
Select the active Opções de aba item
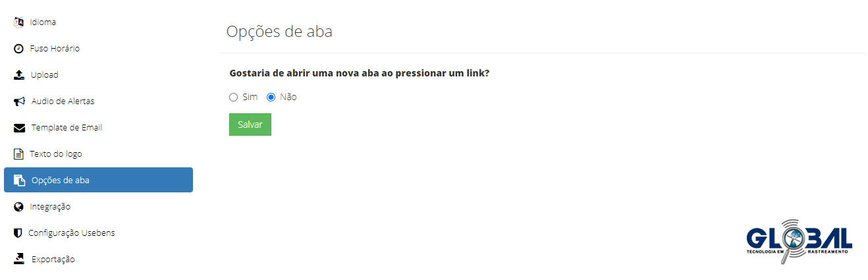(98, 180)
